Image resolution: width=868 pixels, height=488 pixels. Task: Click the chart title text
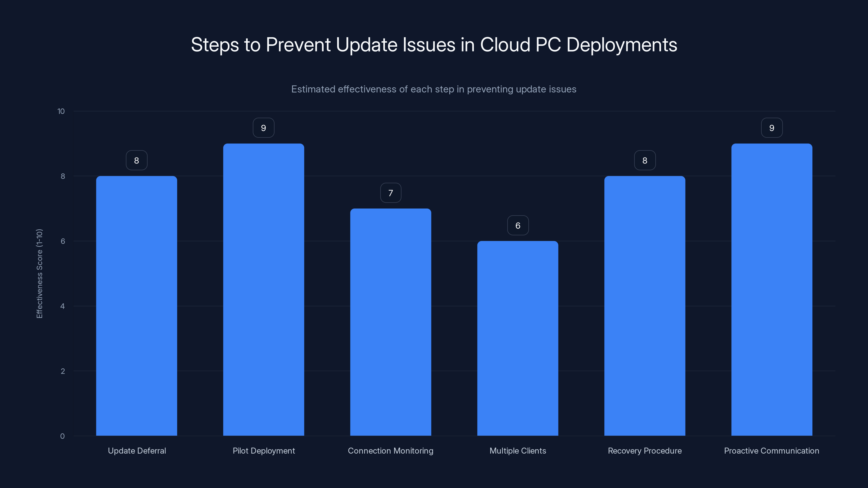pos(434,44)
